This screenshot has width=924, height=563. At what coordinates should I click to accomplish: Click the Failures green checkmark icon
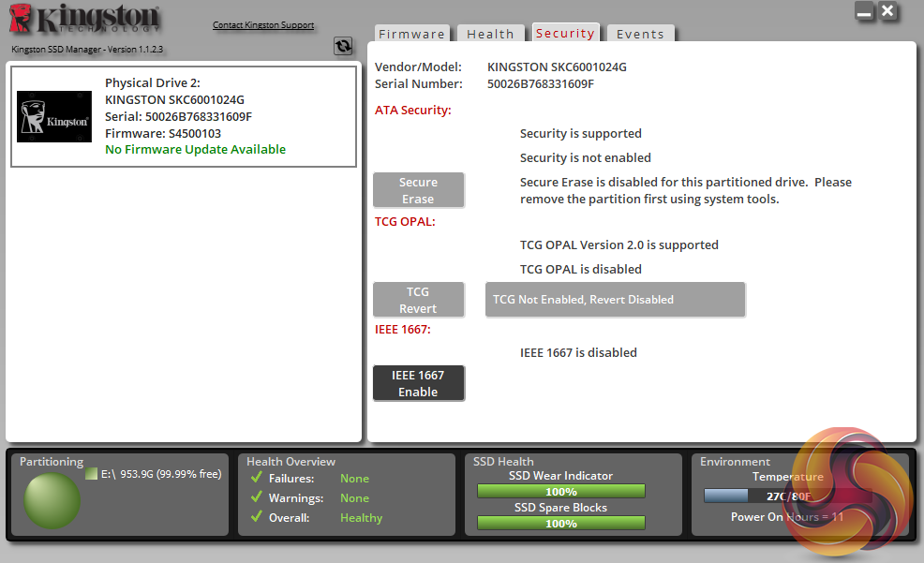(255, 479)
